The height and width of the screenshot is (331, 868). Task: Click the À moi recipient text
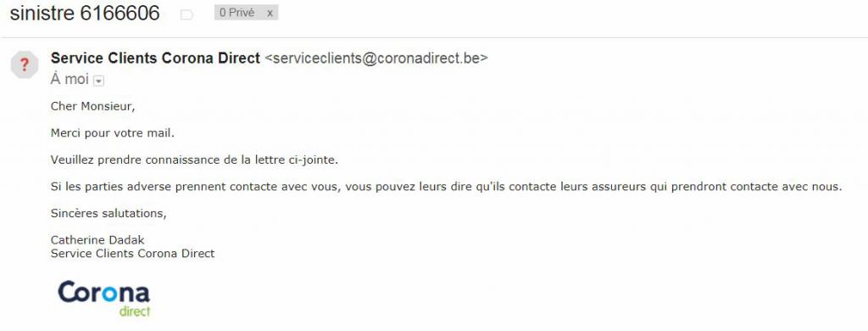point(70,79)
